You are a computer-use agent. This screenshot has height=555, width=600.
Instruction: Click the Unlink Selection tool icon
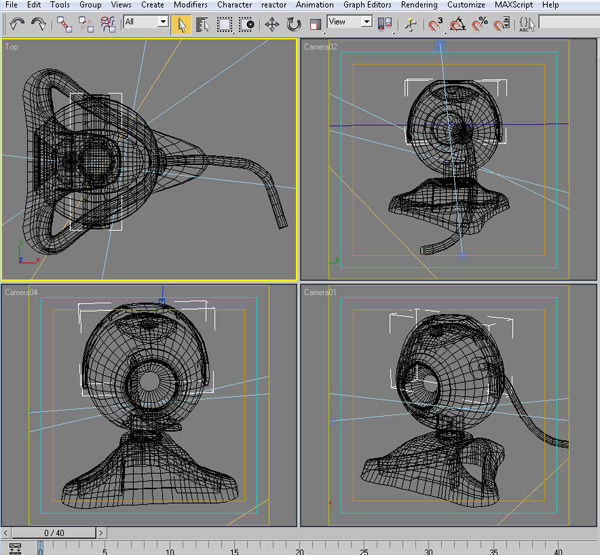click(86, 24)
